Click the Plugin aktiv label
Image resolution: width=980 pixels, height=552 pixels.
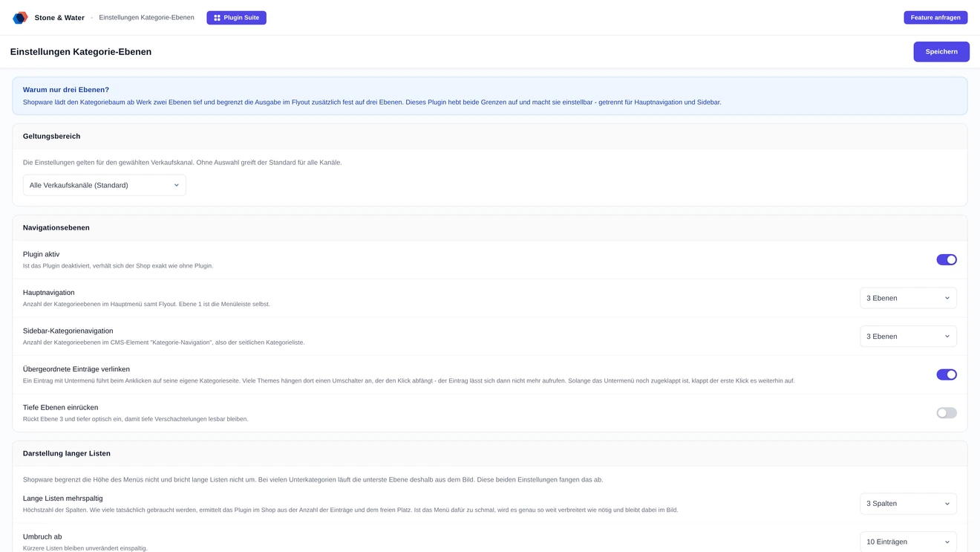pyautogui.click(x=41, y=254)
